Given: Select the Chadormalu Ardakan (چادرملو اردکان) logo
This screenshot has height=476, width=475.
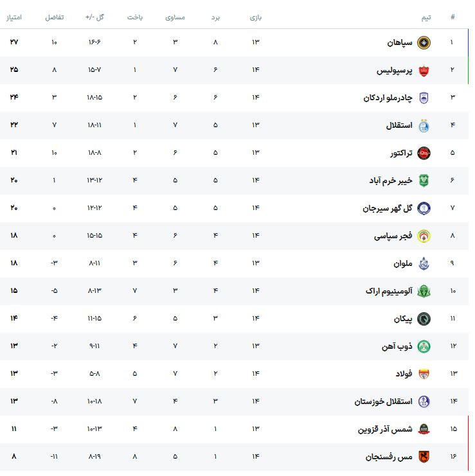Looking at the screenshot, I should [424, 98].
